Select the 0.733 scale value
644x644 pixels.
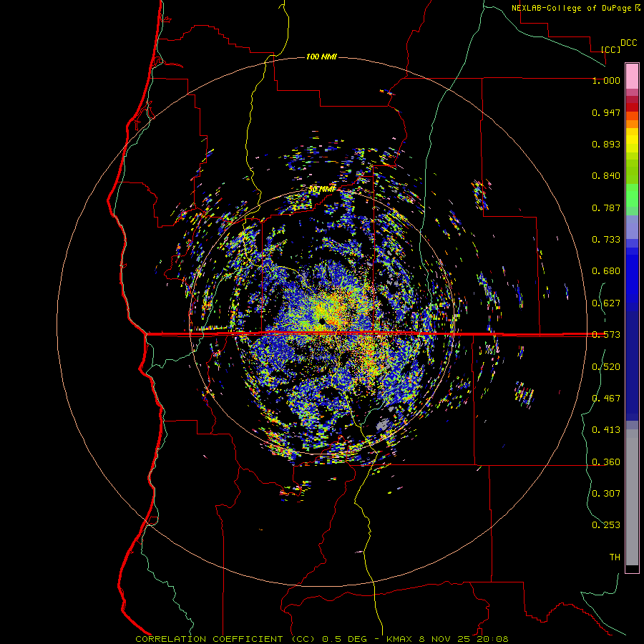[x=606, y=240]
